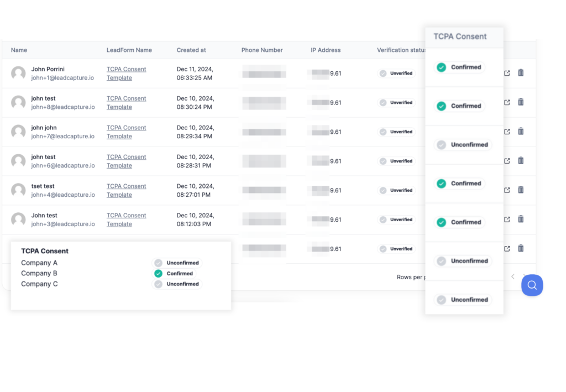The width and height of the screenshot is (566, 392).
Task: Delete the john+3 lead row
Action: pos(521,219)
